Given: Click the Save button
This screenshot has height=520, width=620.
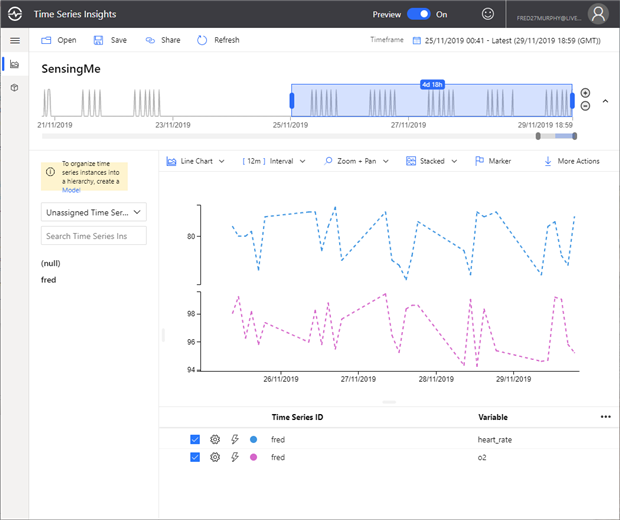Looking at the screenshot, I should 110,40.
